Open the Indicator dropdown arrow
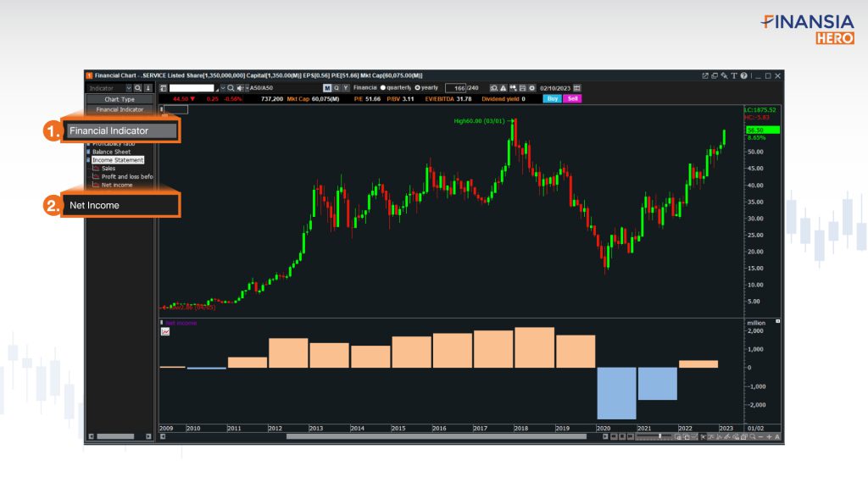 [129, 88]
